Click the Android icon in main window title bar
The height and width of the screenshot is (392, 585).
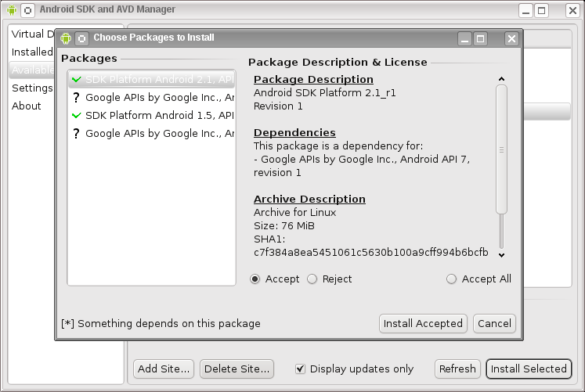(12, 9)
